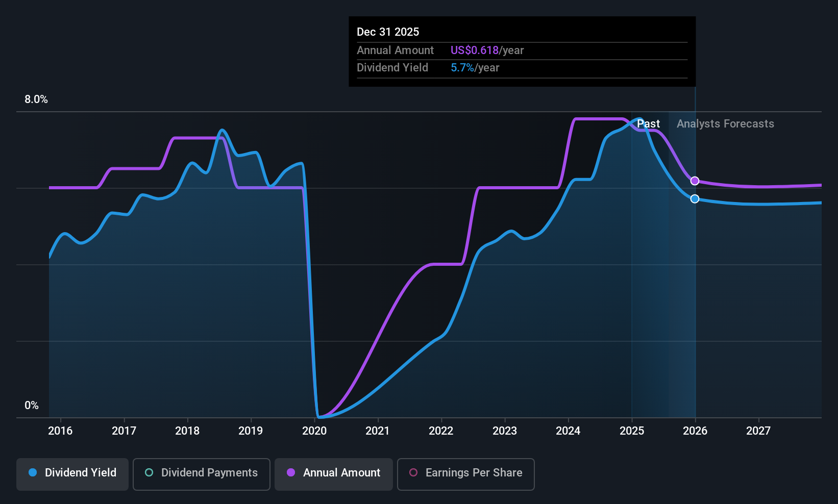Image resolution: width=838 pixels, height=504 pixels.
Task: Click the blue Dividend Yield legend dot
Action: tap(32, 473)
